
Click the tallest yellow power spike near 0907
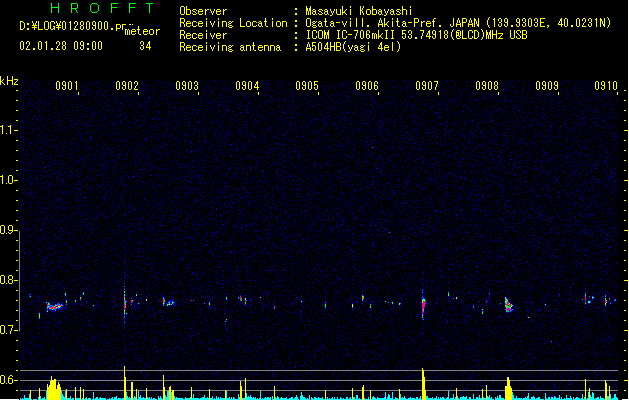click(423, 384)
